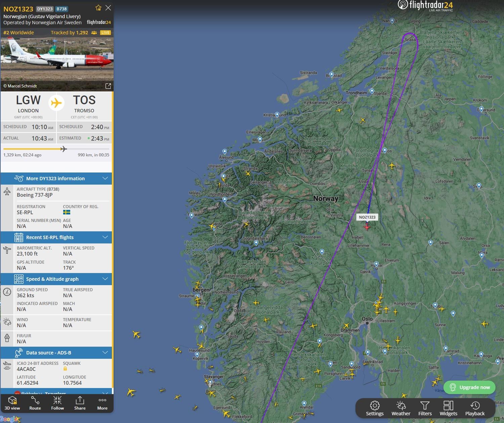Open the More options menu

coord(102,403)
